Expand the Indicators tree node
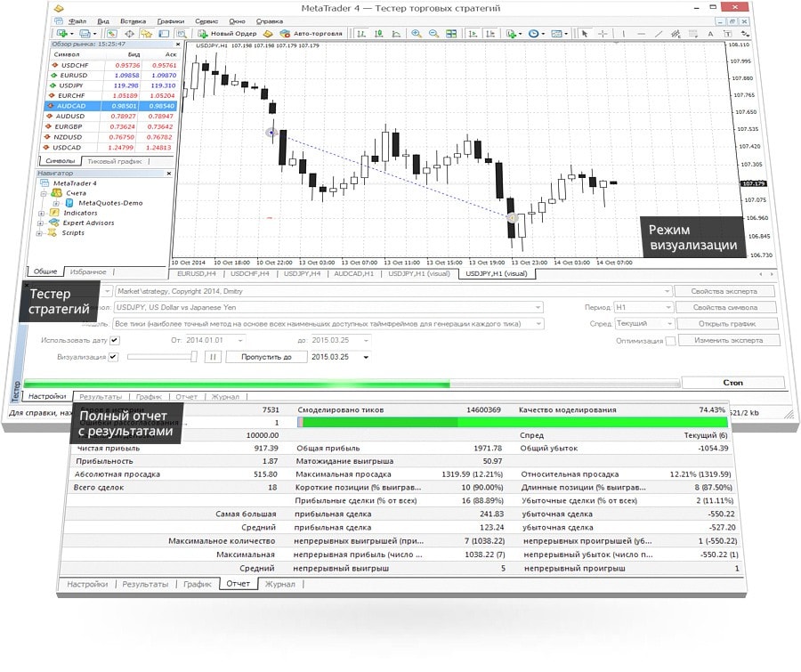Viewport: 801px width, 672px height. (42, 213)
